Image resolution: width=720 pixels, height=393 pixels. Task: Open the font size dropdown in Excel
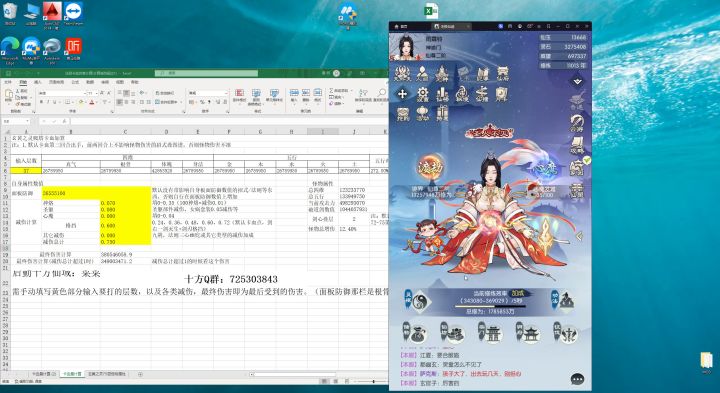pyautogui.click(x=96, y=93)
